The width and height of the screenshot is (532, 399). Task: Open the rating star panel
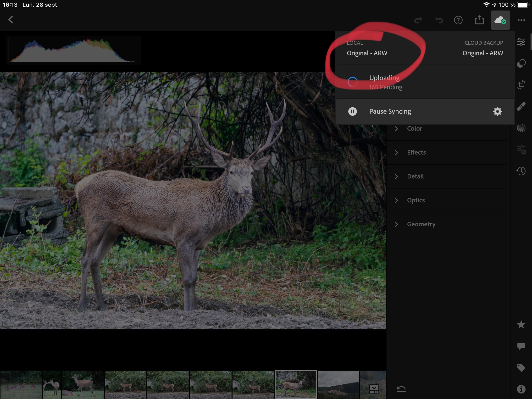(x=521, y=325)
